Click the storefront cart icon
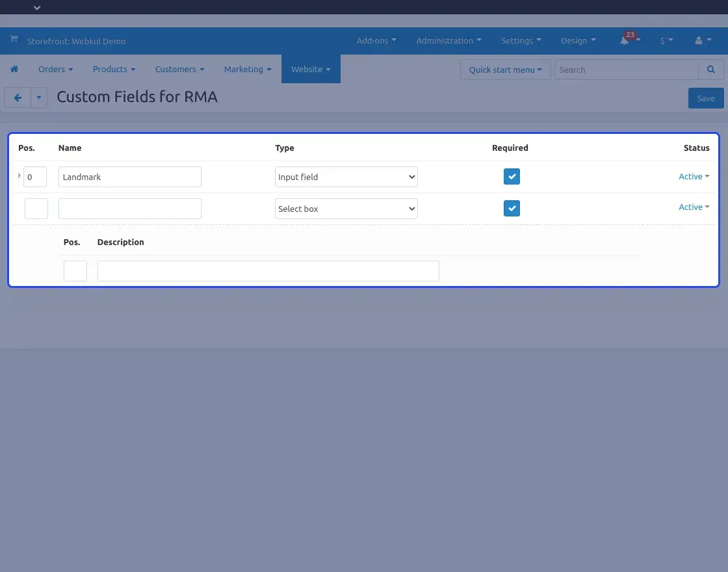The width and height of the screenshot is (728, 572). 14,40
